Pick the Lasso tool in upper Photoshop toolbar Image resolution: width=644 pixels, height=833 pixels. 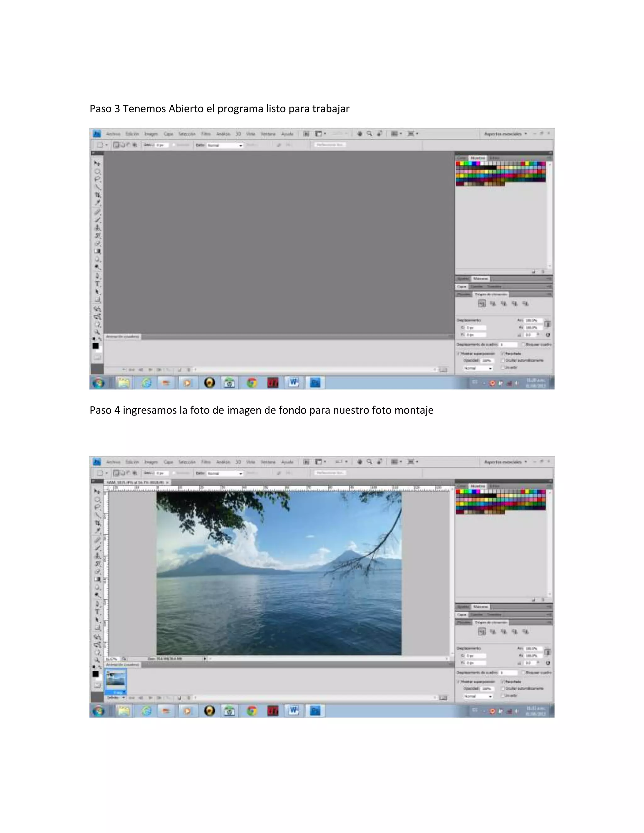tap(98, 179)
